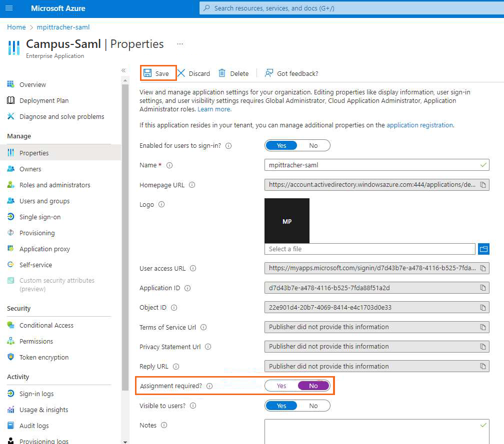Open Self-service settings

[x=29, y=265]
